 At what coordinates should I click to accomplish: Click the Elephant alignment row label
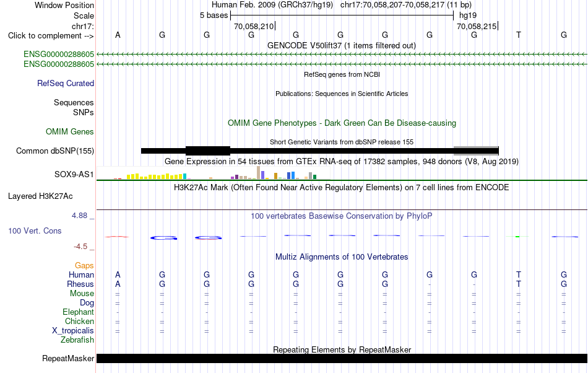coord(78,312)
